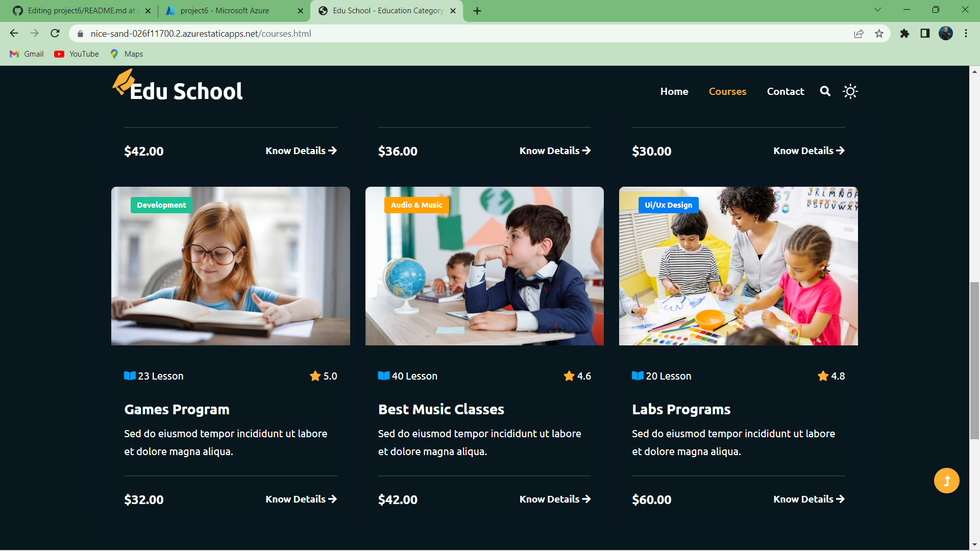Click the orange scroll-to-top arrow button
The height and width of the screenshot is (551, 980).
[946, 481]
